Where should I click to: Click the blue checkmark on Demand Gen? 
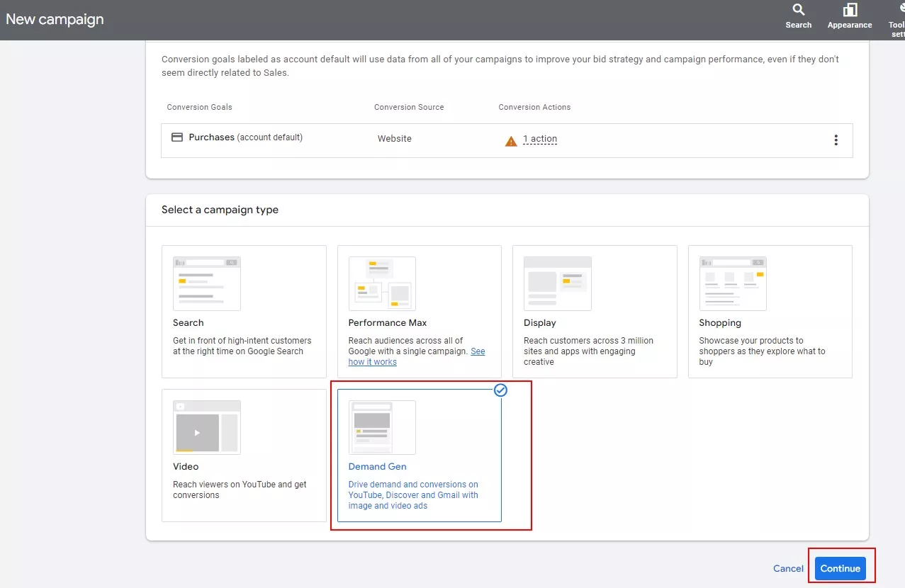pos(501,390)
